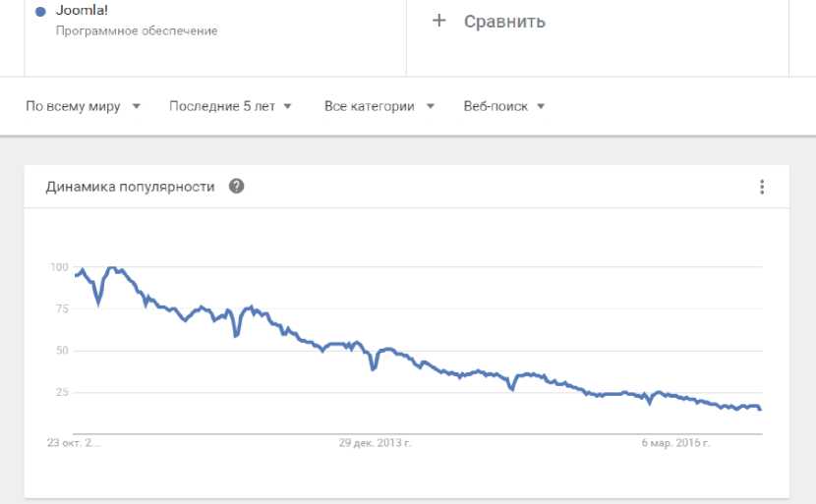Screen dimensions: 816x504
Task: Click the "29 дек. 2013 г." date label
Action: (375, 443)
